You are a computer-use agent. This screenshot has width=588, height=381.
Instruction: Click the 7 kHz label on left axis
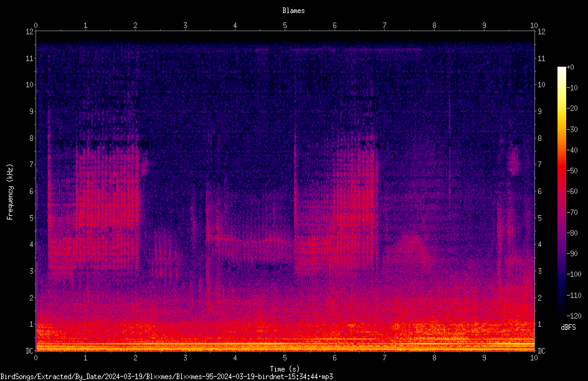pos(32,165)
